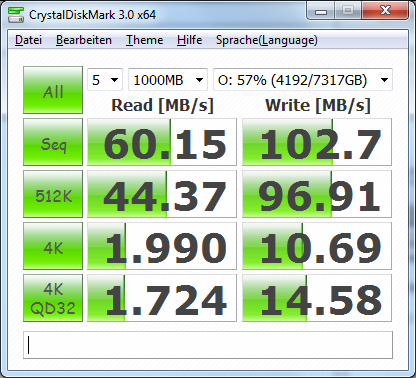Run all benchmarks with All button

tap(53, 90)
